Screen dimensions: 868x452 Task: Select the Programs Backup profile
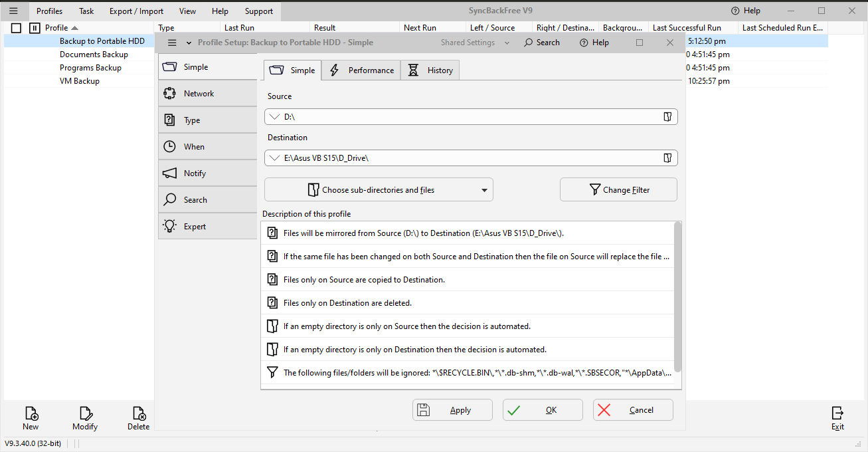(x=90, y=68)
